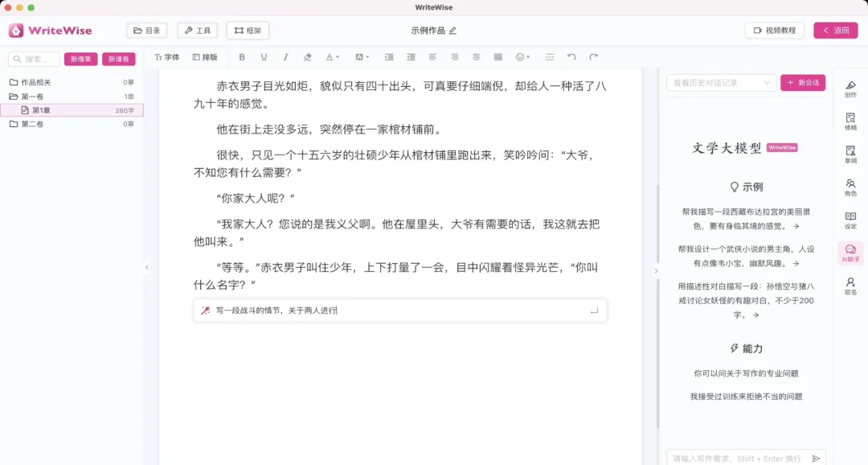The image size is (868, 465).
Task: Click the 新会话 button
Action: click(x=802, y=82)
